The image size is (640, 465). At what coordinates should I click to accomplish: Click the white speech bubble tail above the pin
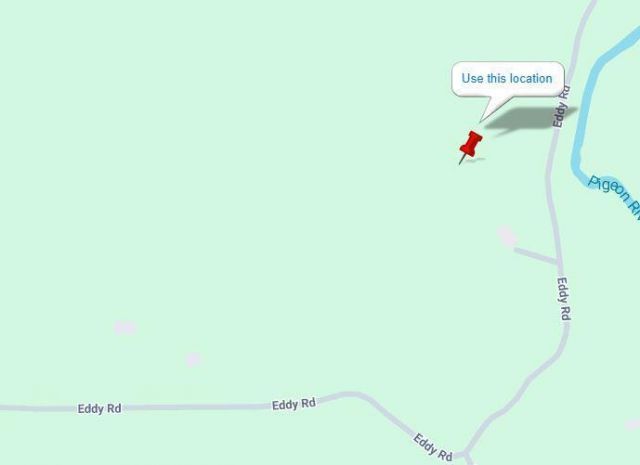click(493, 108)
